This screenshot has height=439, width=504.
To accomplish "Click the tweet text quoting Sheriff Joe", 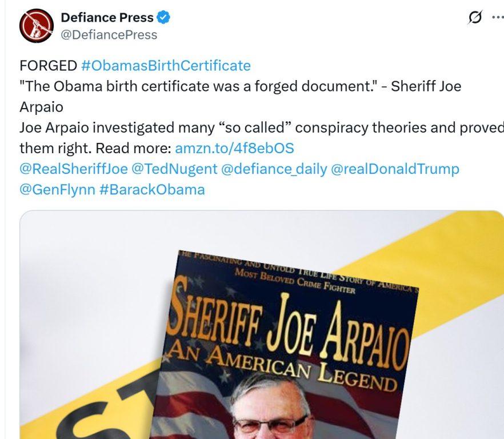I will coord(240,97).
